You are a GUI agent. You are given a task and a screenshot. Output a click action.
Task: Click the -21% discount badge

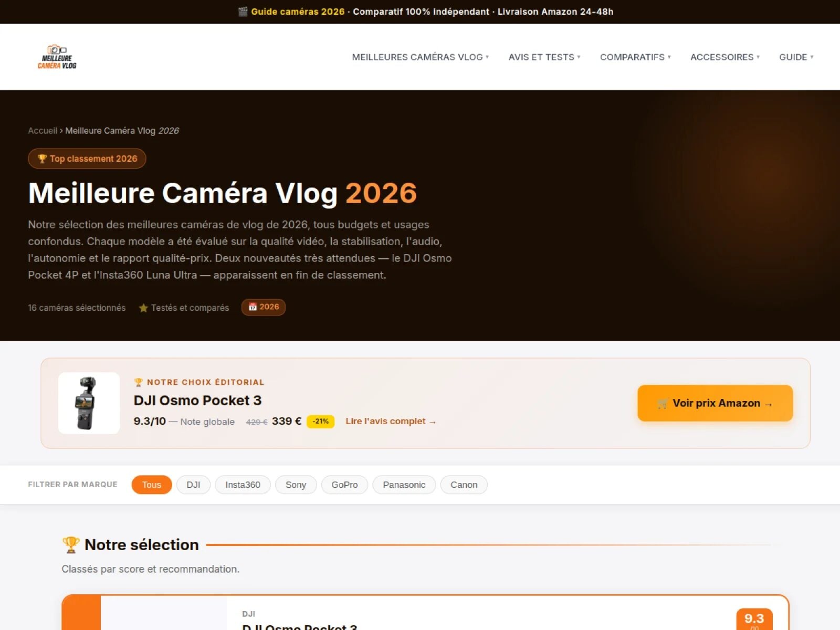click(x=320, y=421)
